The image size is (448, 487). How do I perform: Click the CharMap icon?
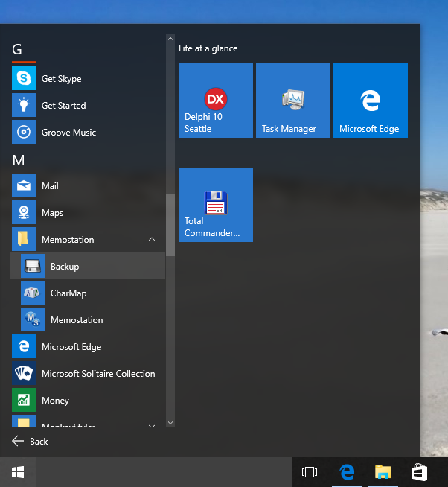click(x=33, y=293)
